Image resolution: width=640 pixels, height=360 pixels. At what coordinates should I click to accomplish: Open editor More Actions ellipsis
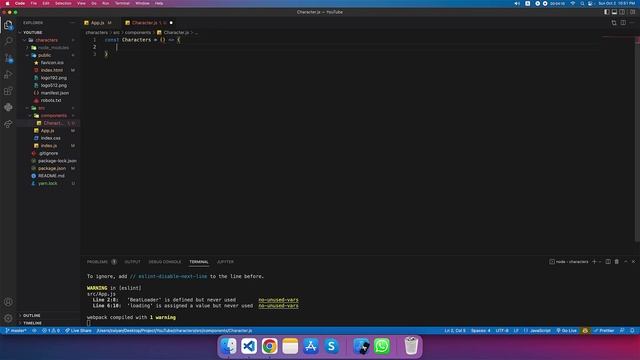pyautogui.click(x=632, y=23)
